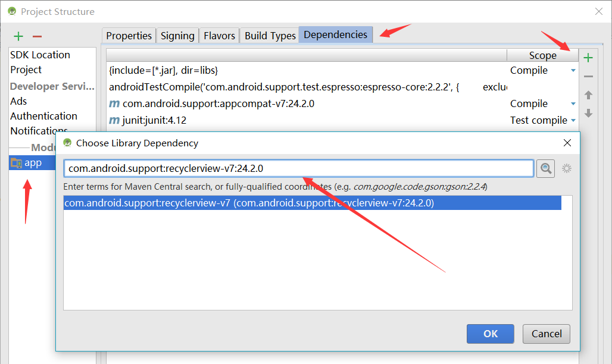Viewport: 612px width, 364px height.
Task: Add a dependency with the green plus beside Scope
Action: pyautogui.click(x=588, y=58)
